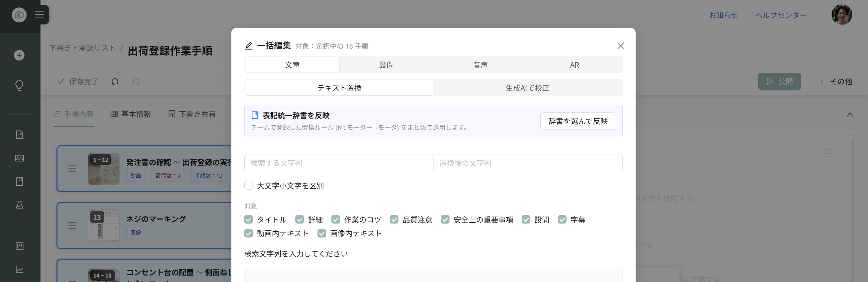Click 辞書を選んで反映 button
868x282 pixels.
578,121
